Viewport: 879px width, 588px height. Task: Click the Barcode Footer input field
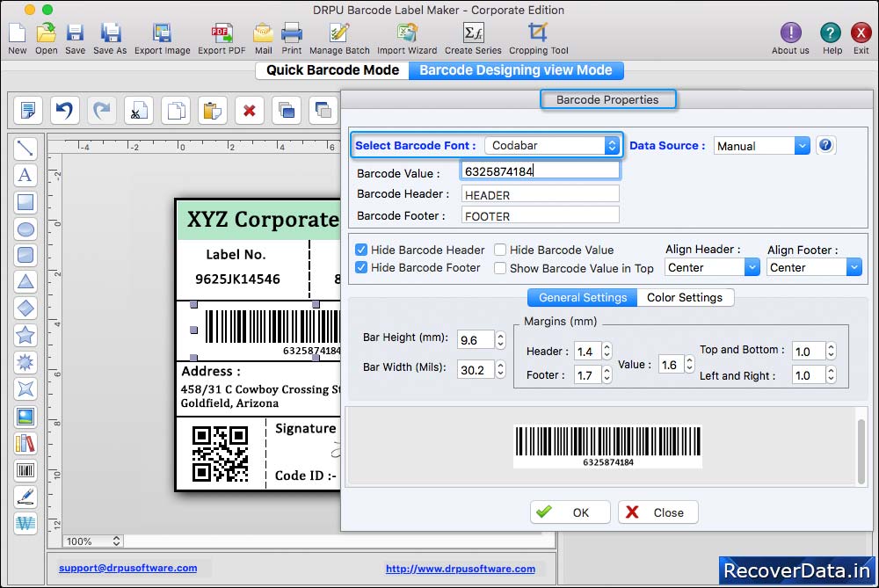541,215
